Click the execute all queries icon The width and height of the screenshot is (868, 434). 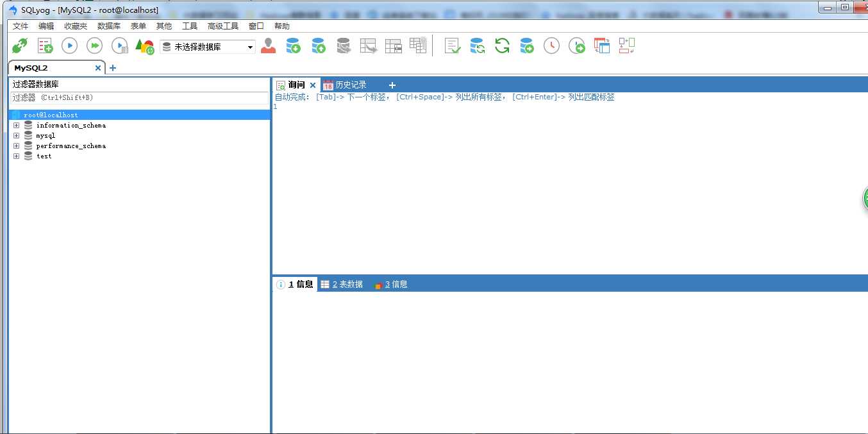coord(95,46)
